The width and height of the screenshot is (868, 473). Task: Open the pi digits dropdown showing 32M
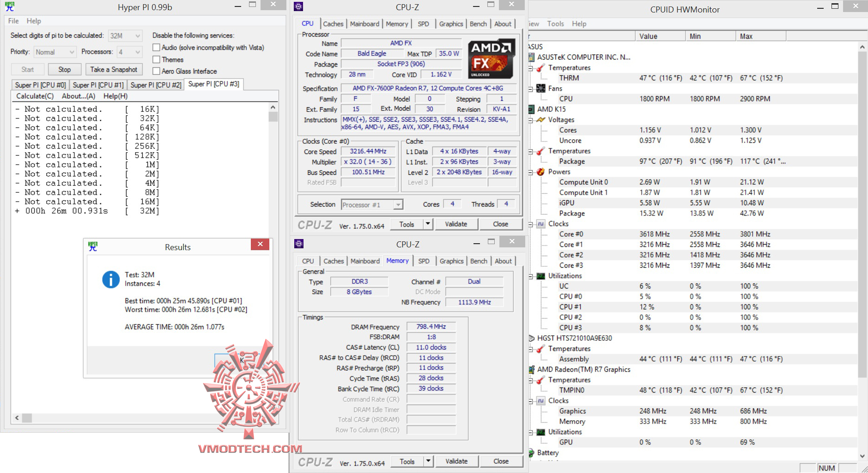pyautogui.click(x=125, y=36)
